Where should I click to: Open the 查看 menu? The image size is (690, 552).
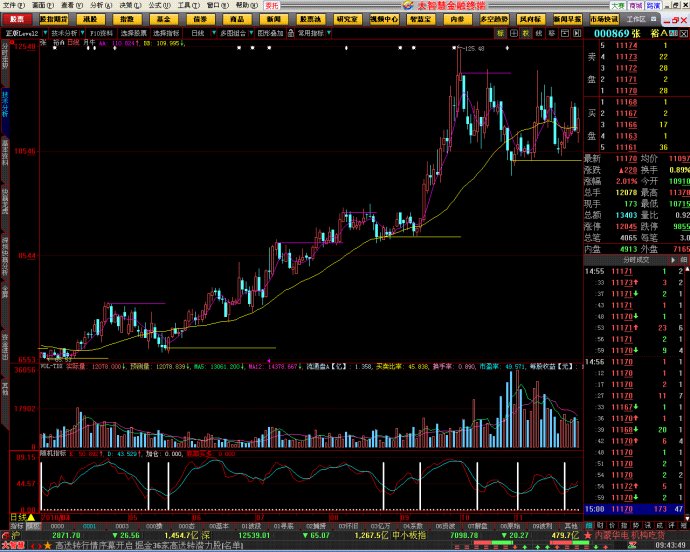pyautogui.click(x=67, y=5)
